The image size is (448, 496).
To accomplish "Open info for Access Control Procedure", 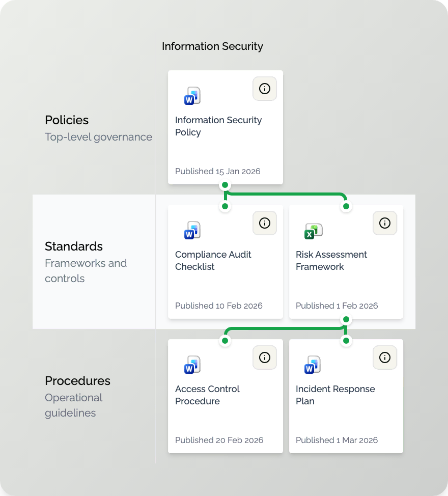I will 264,357.
